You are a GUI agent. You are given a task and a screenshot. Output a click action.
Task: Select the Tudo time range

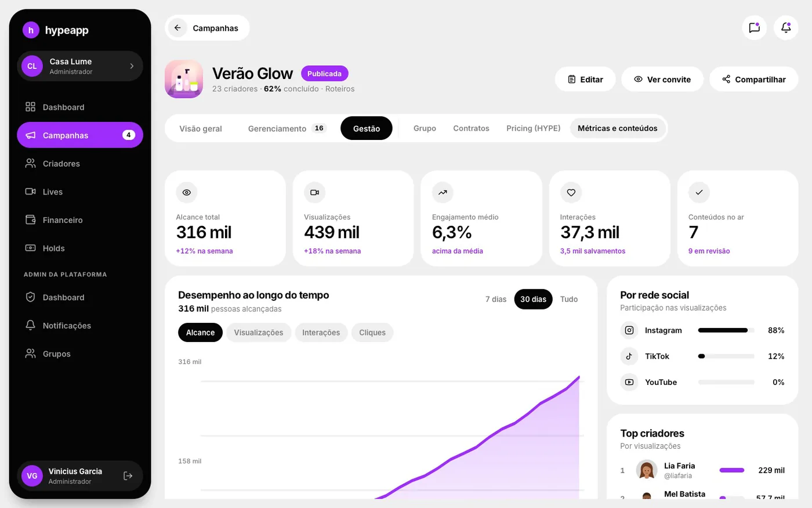[x=569, y=299]
